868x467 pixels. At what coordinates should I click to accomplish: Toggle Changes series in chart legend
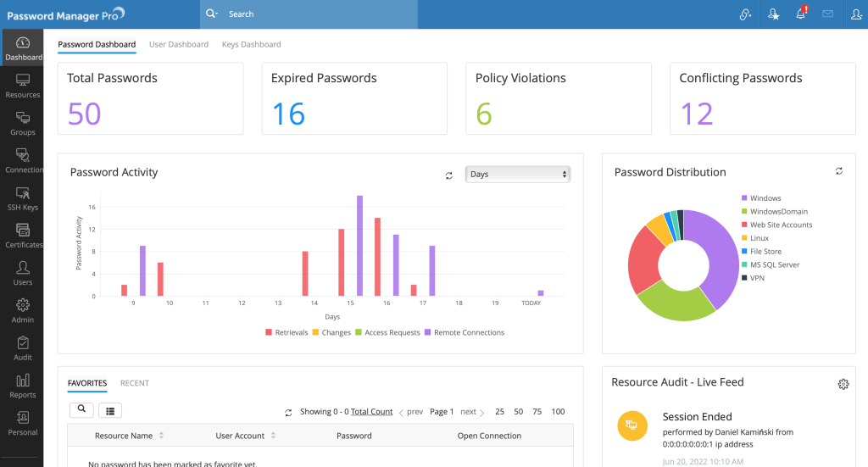coord(331,332)
